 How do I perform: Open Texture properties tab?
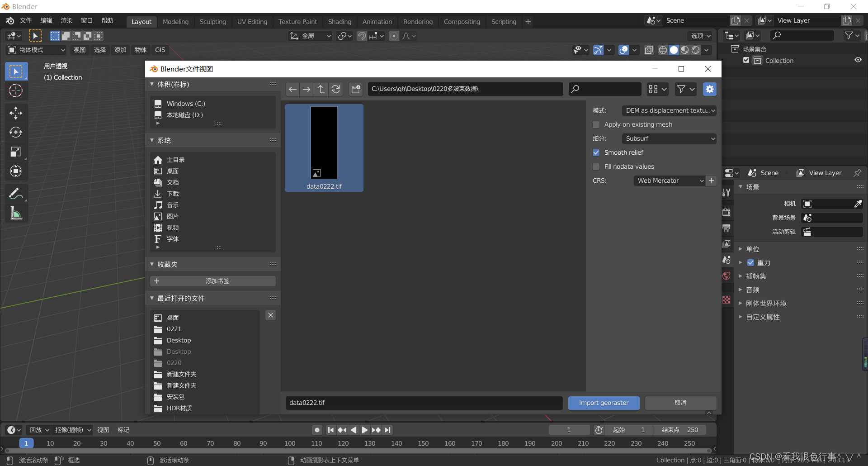pyautogui.click(x=726, y=300)
